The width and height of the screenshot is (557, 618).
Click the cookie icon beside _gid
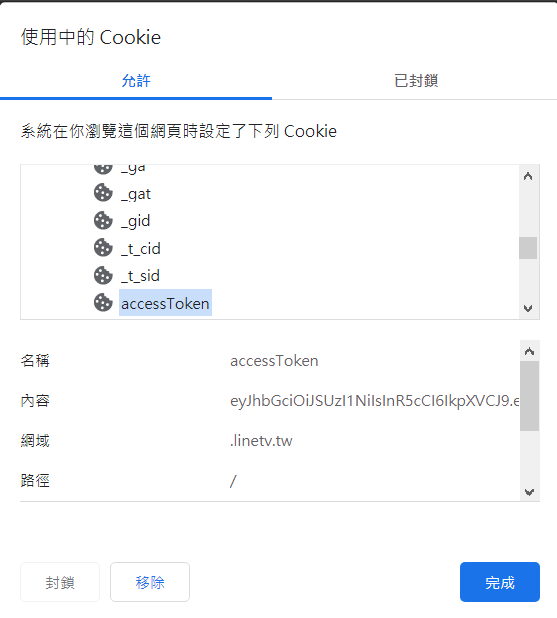pos(103,220)
